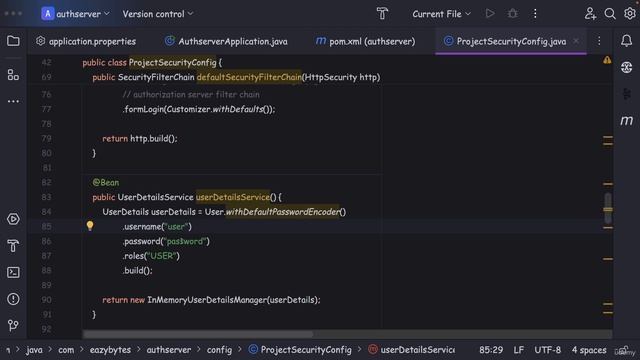Click the ProjectSecurityConfig class breadcrumb

point(300,350)
